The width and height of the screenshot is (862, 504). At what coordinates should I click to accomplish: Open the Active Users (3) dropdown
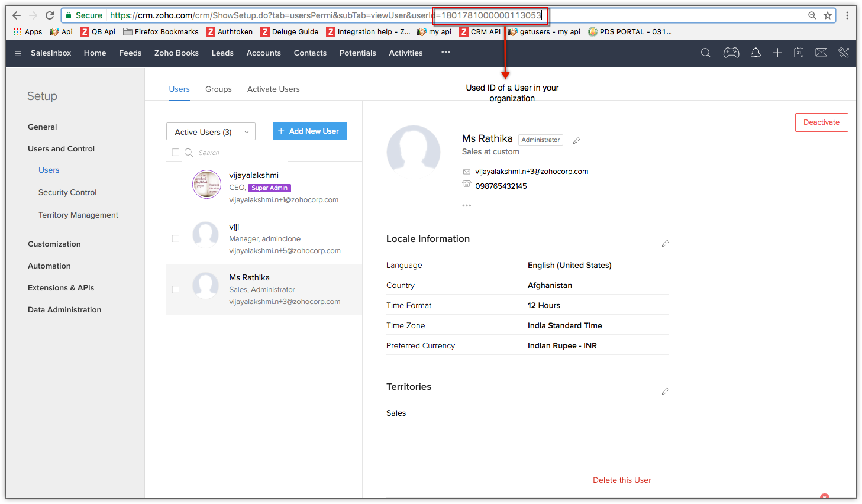click(x=211, y=131)
